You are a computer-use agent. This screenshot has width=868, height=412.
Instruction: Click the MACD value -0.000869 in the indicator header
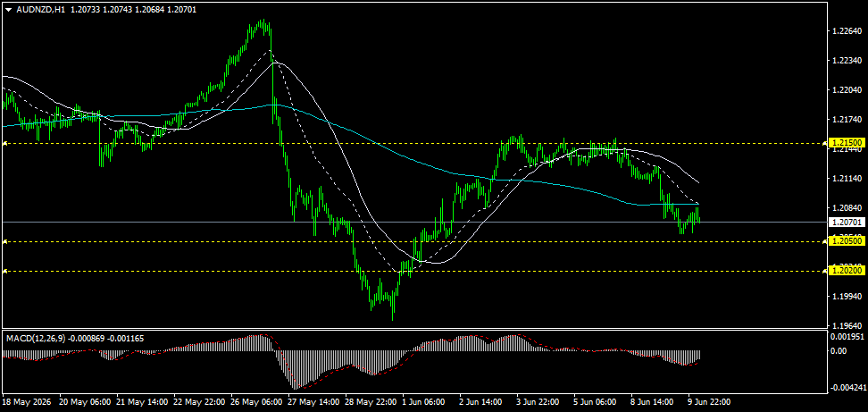[85, 338]
